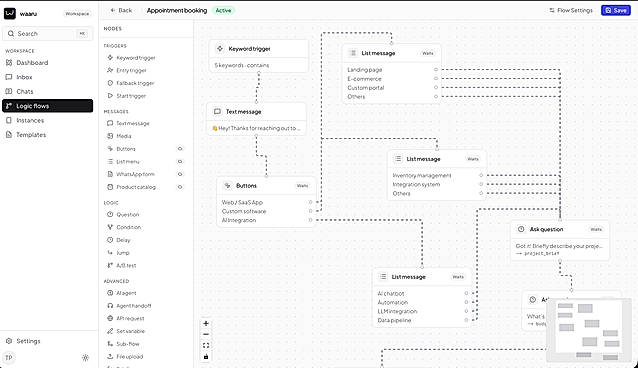Image resolution: width=638 pixels, height=368 pixels.
Task: Click the minimap thumbnail
Action: pos(590,331)
